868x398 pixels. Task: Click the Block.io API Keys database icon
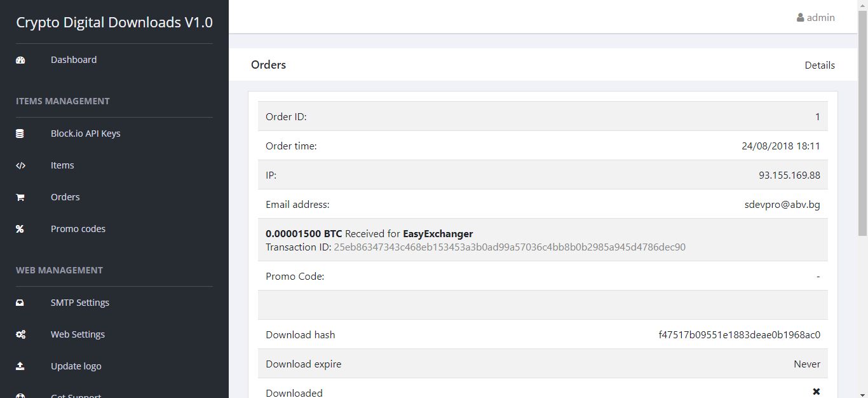click(x=20, y=134)
